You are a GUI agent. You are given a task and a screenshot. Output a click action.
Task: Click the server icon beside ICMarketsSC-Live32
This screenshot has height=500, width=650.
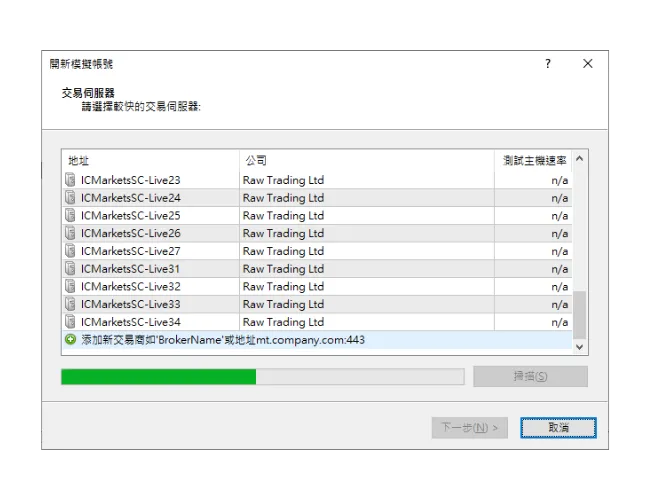point(70,286)
